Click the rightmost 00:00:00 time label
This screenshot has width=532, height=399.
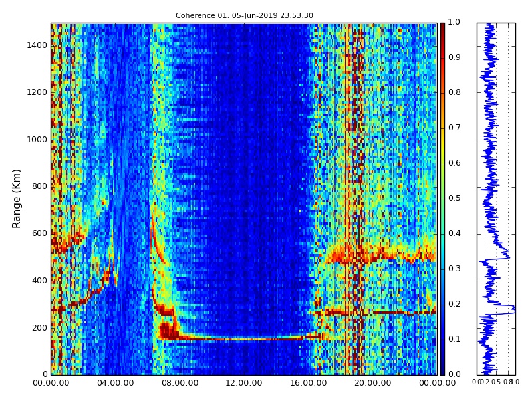(x=437, y=383)
